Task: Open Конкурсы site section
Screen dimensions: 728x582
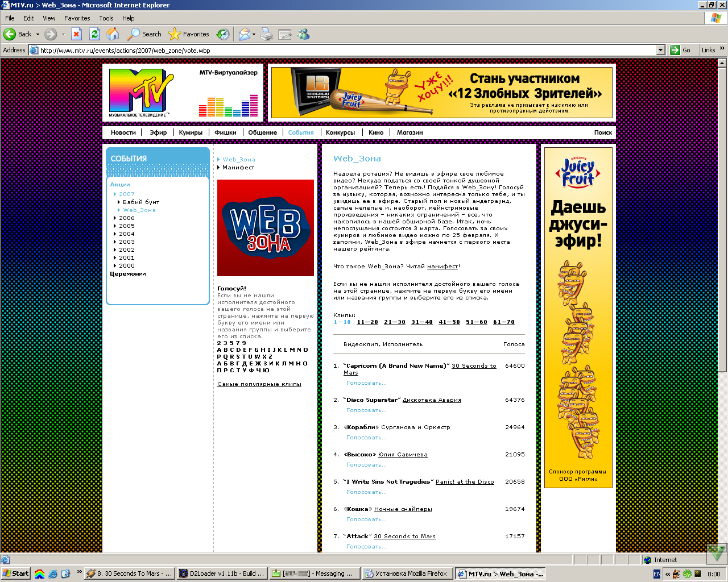Action: (x=340, y=132)
